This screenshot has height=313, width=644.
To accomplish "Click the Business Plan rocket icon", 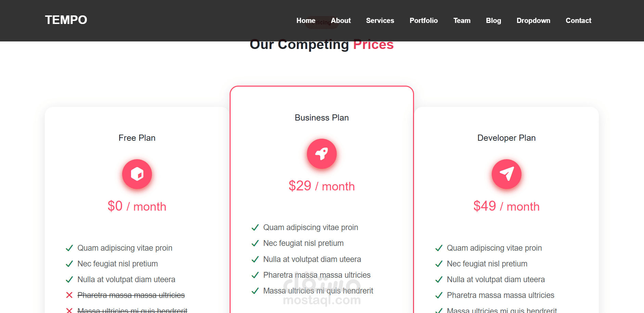I will (322, 154).
